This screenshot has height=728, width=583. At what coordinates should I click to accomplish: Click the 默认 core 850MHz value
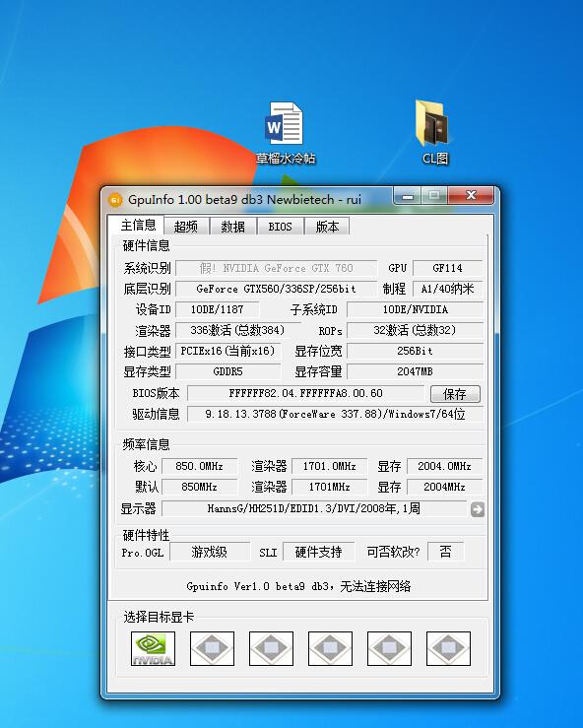199,487
